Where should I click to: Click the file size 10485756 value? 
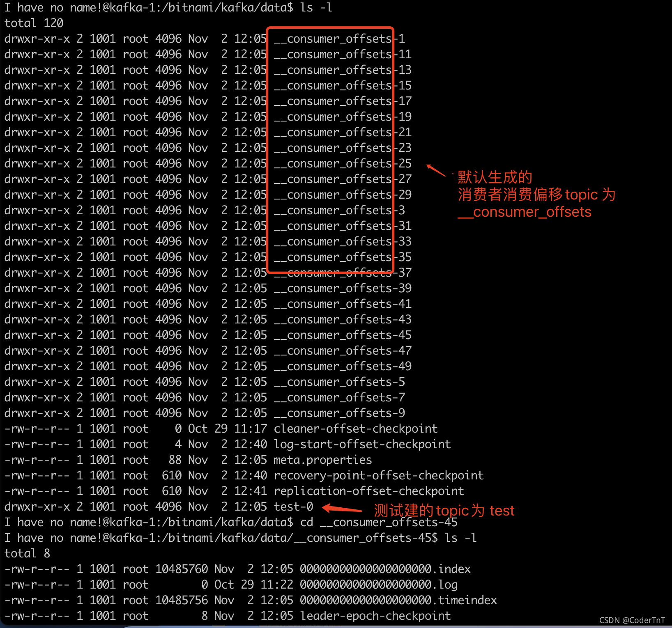click(182, 600)
